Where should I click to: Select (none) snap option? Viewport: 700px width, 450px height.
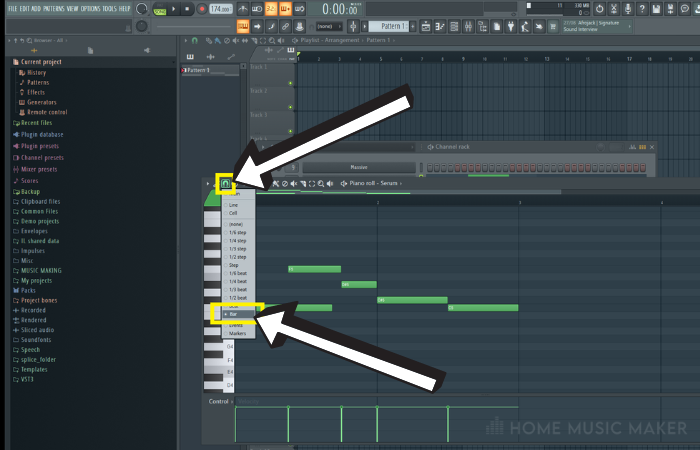(x=239, y=224)
